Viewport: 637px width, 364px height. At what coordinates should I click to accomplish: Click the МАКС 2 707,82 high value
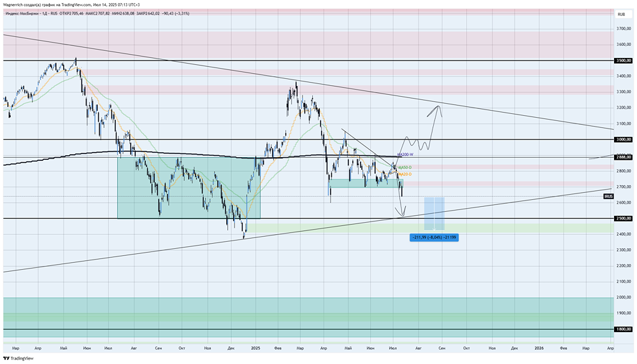pyautogui.click(x=97, y=13)
